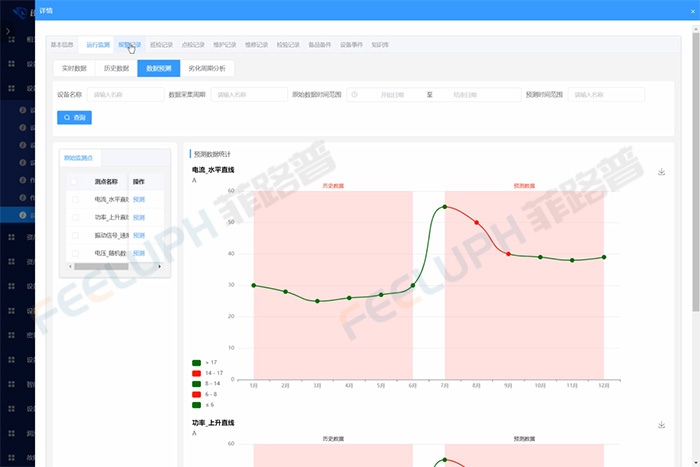Switch to the 运行监测 tab
700x467 pixels.
[98, 45]
